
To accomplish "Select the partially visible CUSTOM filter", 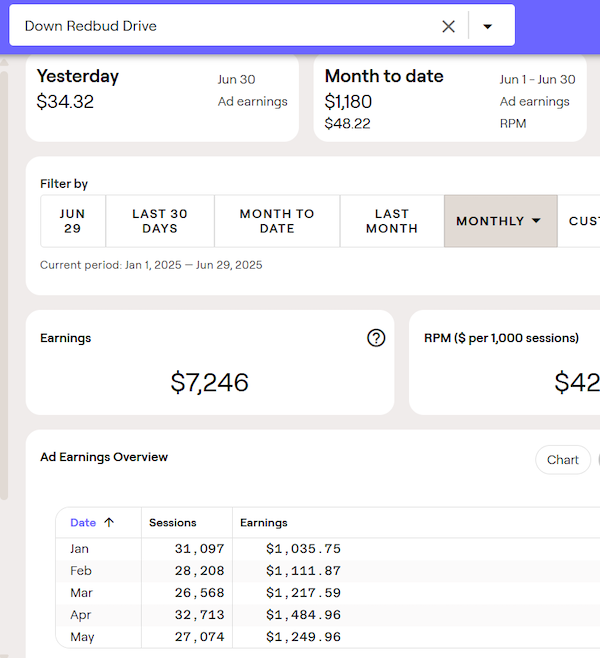I will coord(579,221).
